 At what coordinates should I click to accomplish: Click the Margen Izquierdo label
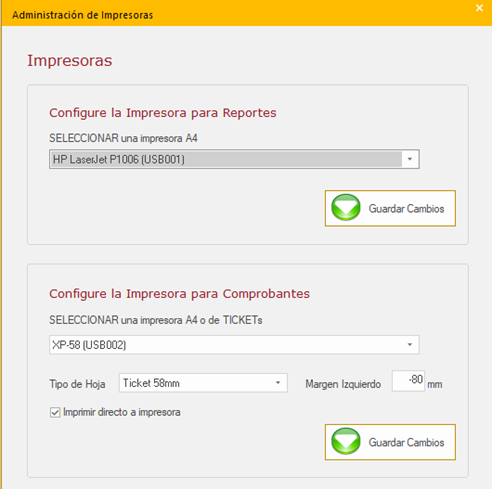coord(343,384)
